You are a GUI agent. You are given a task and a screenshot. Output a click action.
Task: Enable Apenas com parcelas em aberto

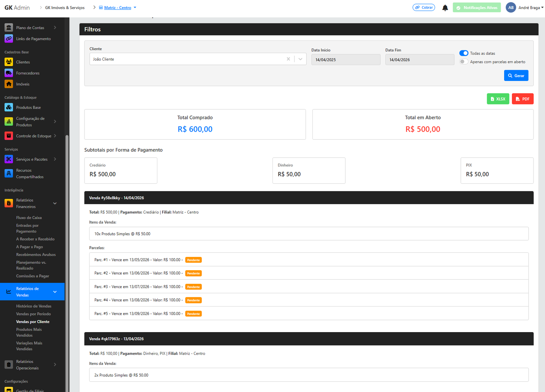(x=464, y=62)
